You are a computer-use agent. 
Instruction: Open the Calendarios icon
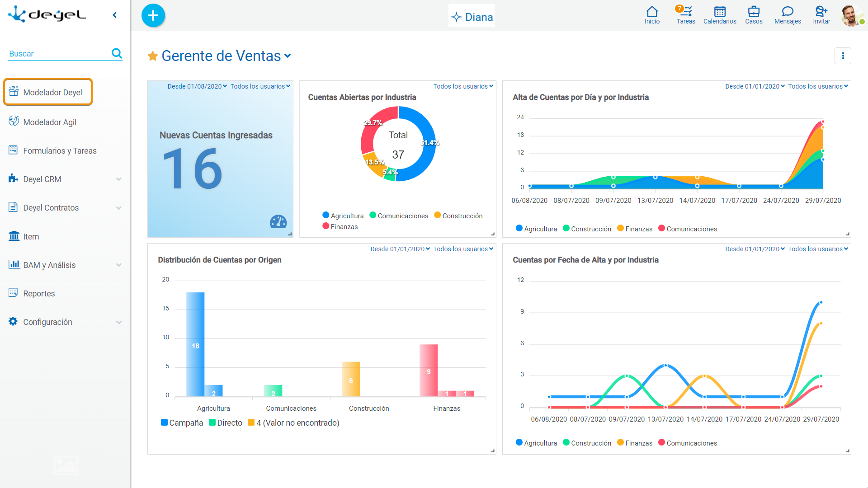720,15
